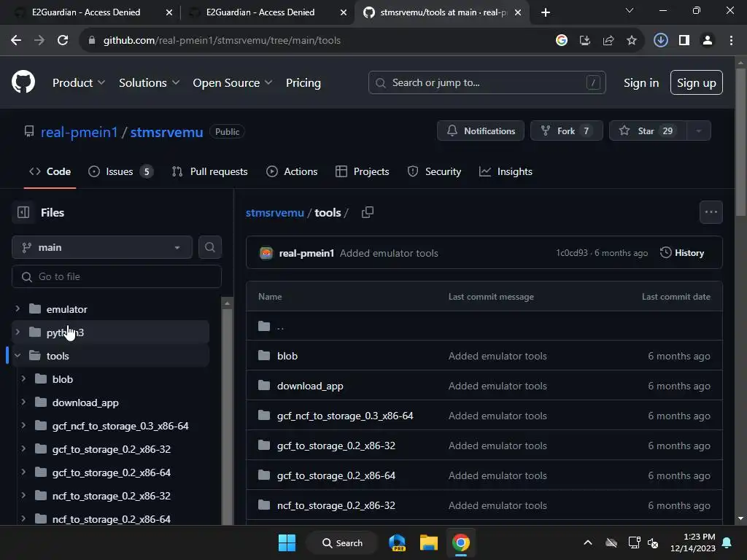Click the Google icon in address bar
Screen dimensions: 747x560
[x=562, y=41]
